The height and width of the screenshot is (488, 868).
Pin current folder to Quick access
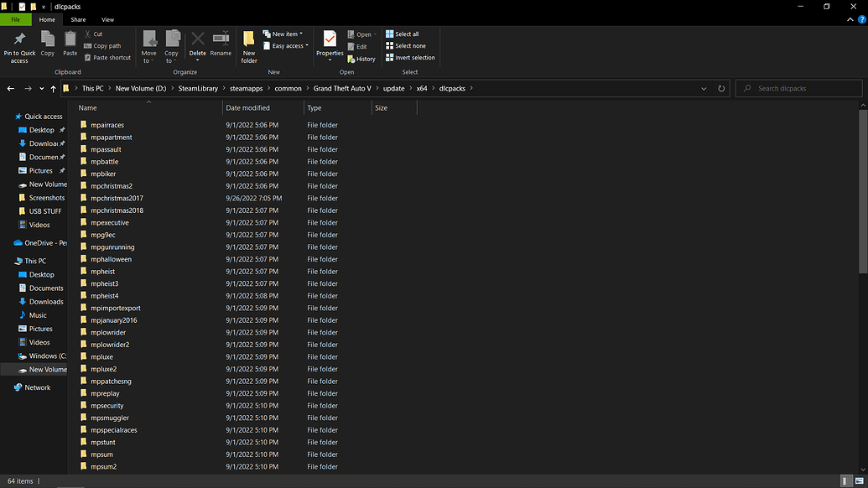[19, 47]
